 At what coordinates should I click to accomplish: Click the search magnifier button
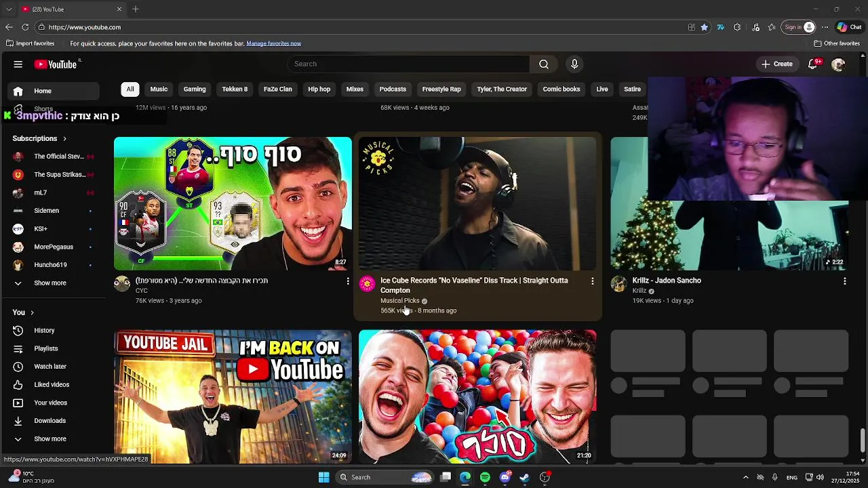[544, 64]
